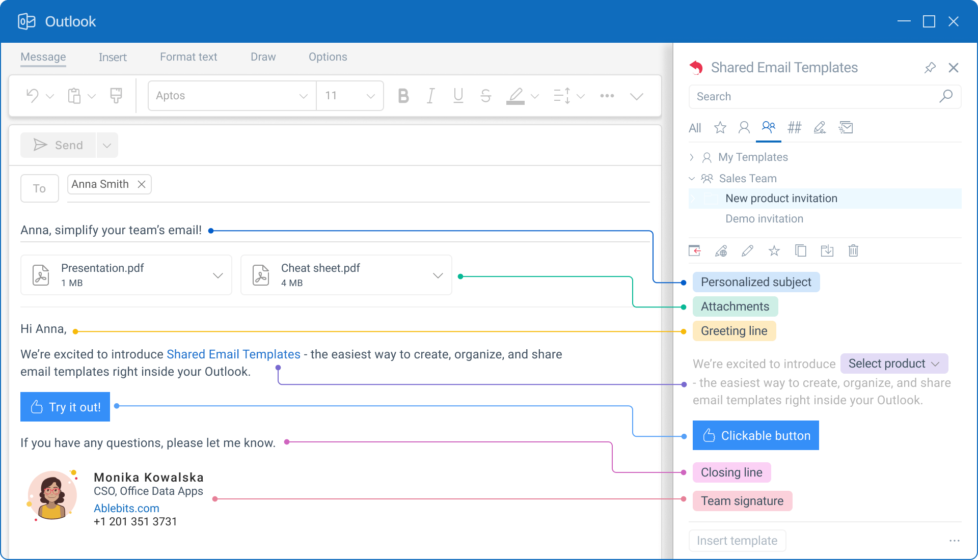Click the Presentation.pdf file icon

tap(41, 275)
